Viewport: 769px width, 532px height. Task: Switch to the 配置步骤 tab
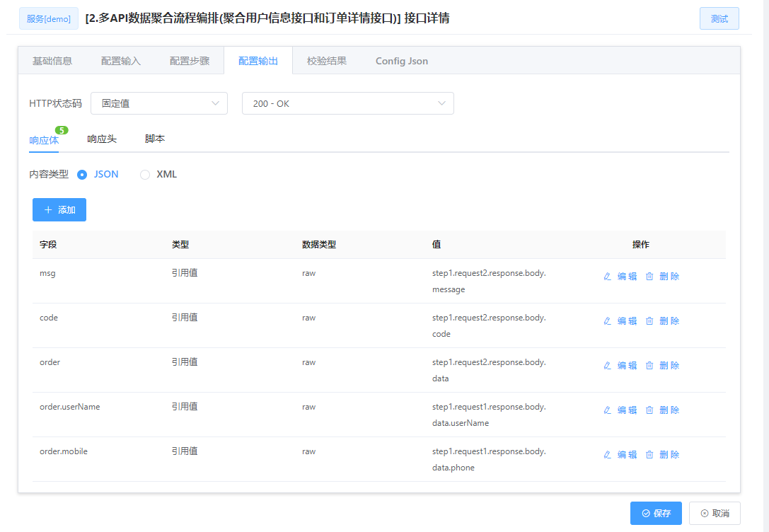click(190, 61)
